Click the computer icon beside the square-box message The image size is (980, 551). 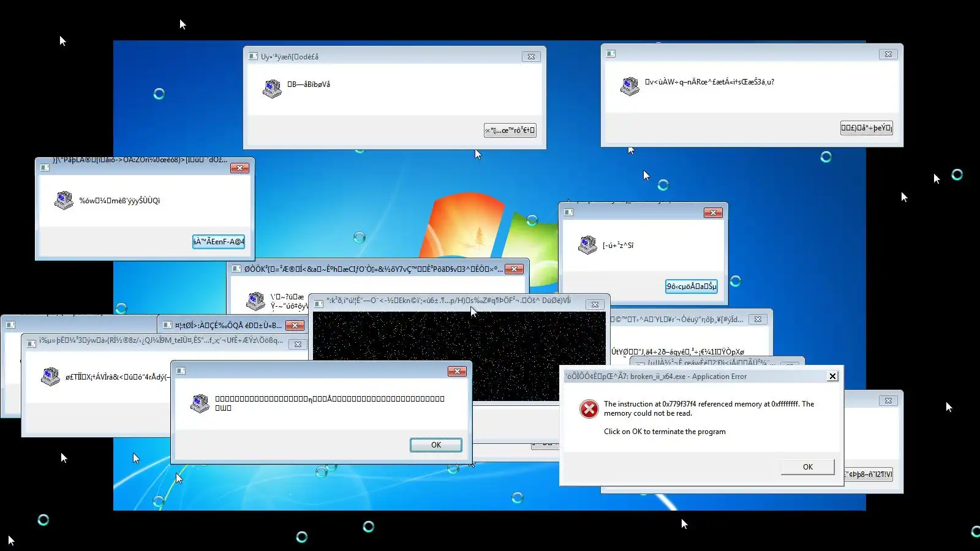(200, 403)
